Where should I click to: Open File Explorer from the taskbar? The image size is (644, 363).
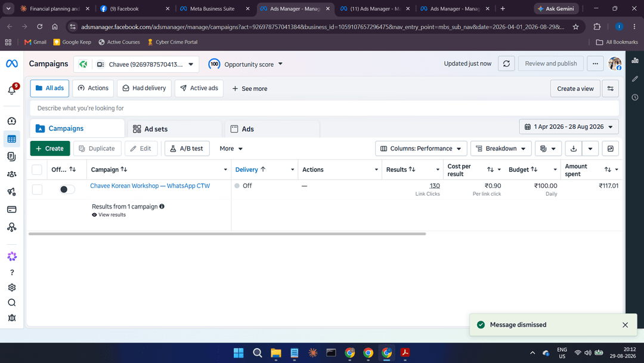point(275,353)
